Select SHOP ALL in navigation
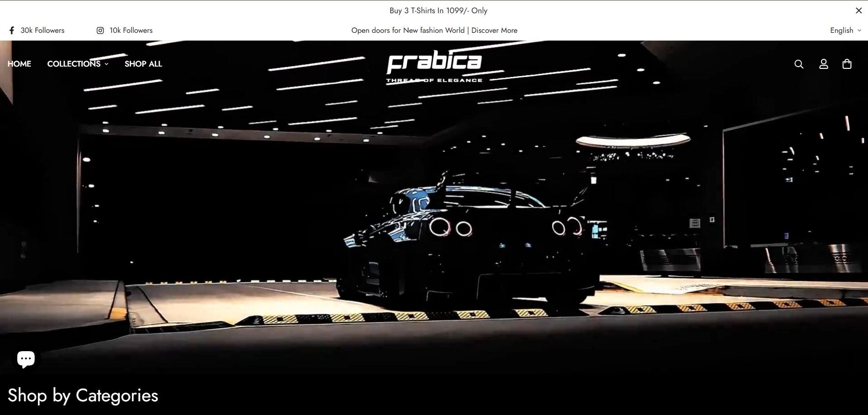 click(143, 64)
